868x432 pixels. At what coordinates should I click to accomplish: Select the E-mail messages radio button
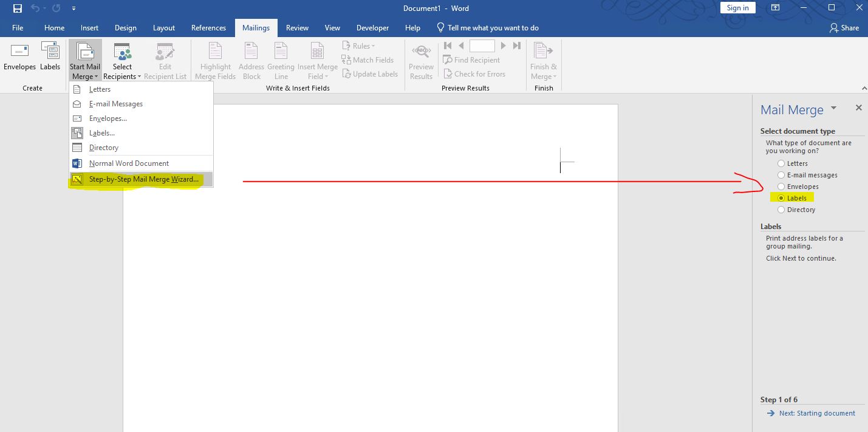[x=781, y=175]
